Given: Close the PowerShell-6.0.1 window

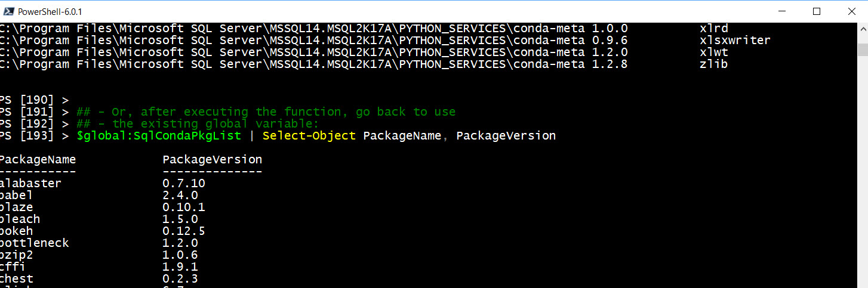Looking at the screenshot, I should [851, 11].
